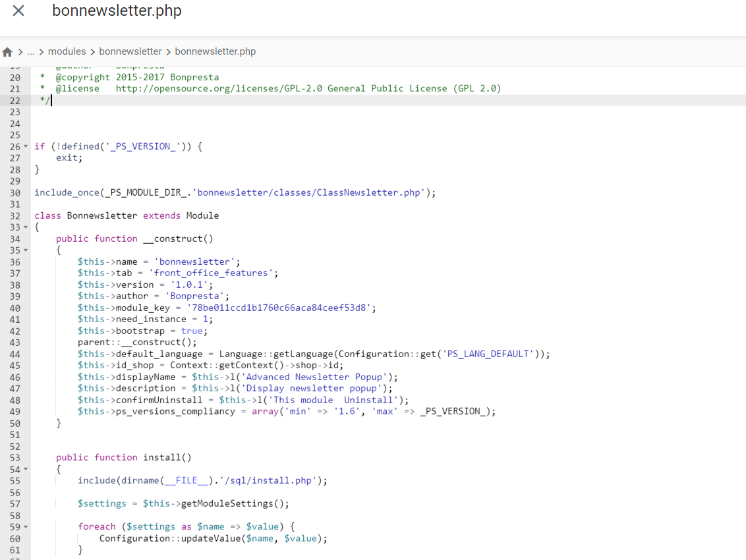Click the 'front_office_features' string

[x=211, y=273]
